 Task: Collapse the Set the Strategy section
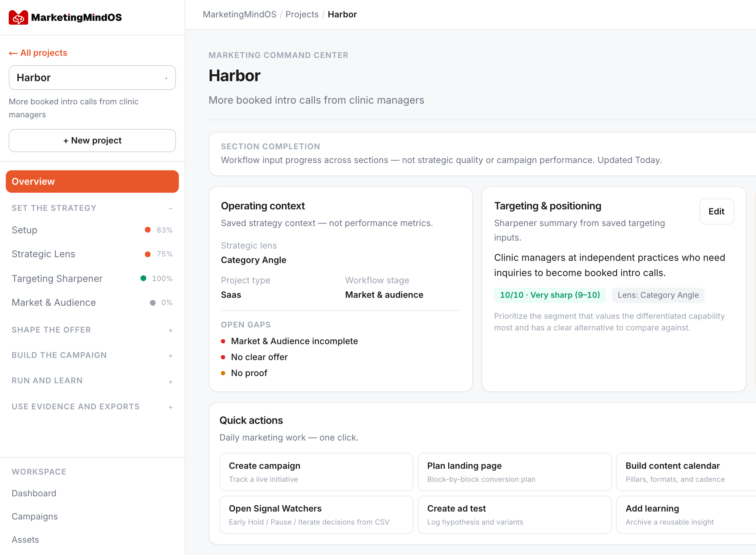[x=92, y=208]
